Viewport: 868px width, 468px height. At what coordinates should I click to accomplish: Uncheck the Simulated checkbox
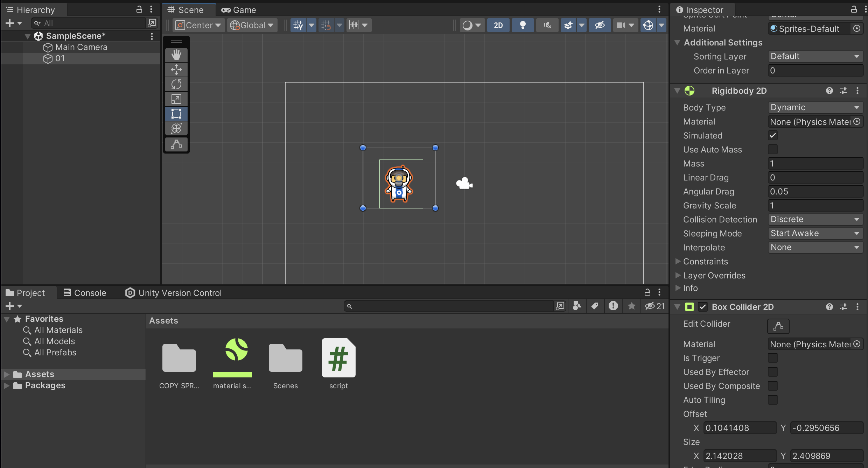click(773, 135)
